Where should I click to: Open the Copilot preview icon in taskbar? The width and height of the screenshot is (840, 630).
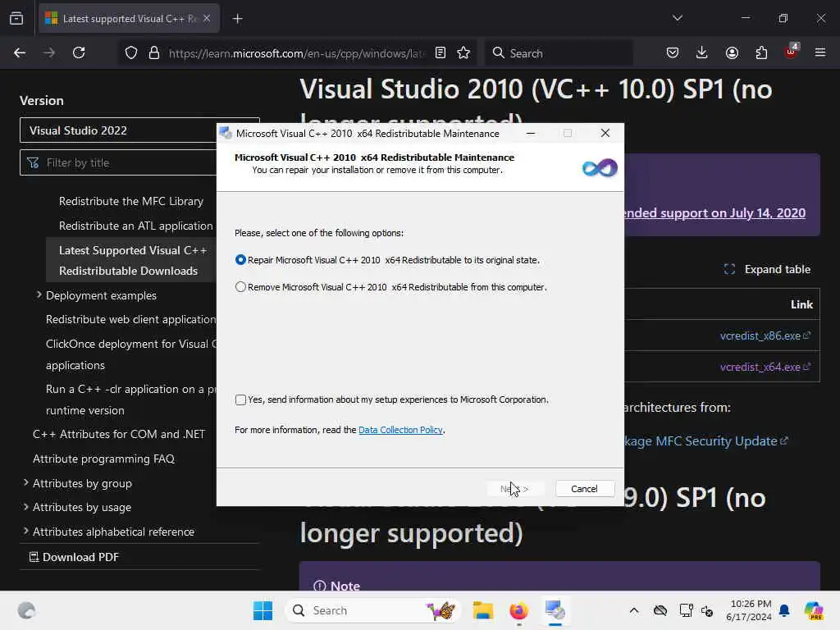click(814, 610)
